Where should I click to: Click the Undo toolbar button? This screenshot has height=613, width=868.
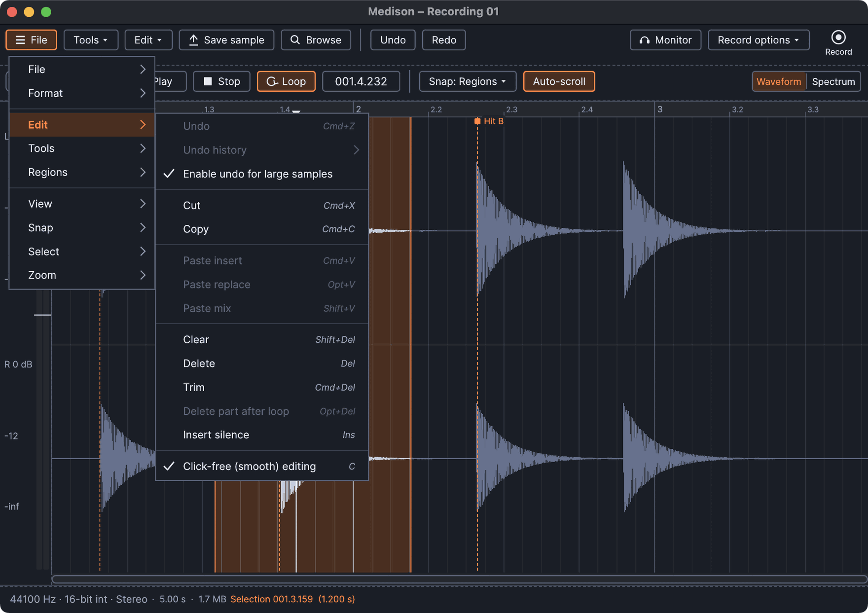(393, 40)
